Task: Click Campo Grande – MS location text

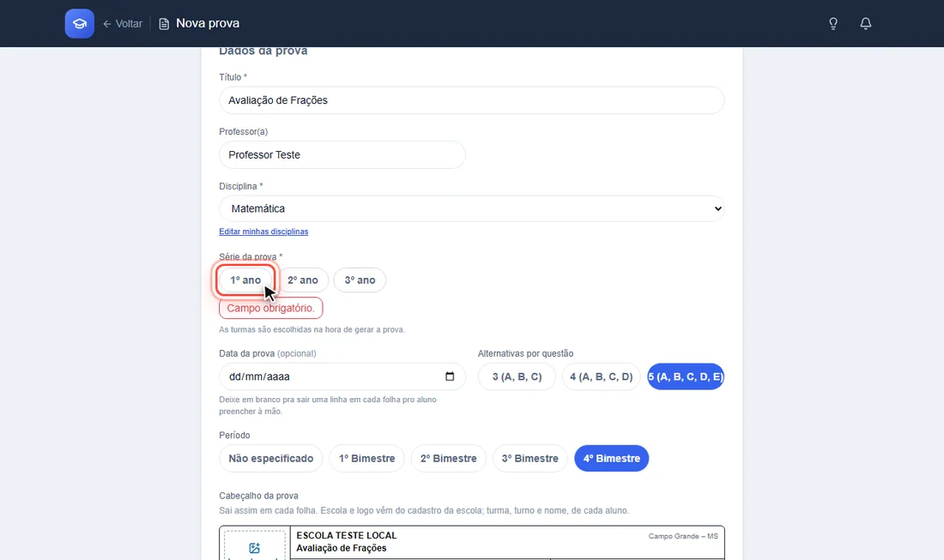Action: [683, 536]
